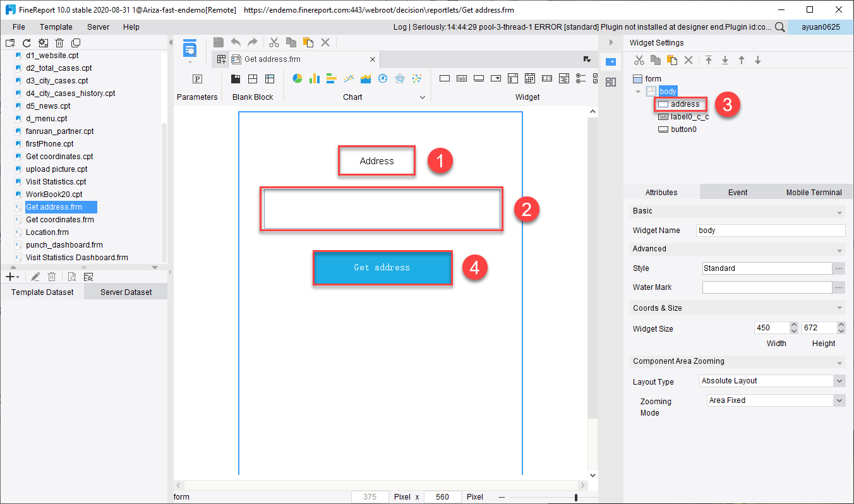This screenshot has width=854, height=504.
Task: Switch to the Server Dataset tab
Action: click(x=126, y=292)
